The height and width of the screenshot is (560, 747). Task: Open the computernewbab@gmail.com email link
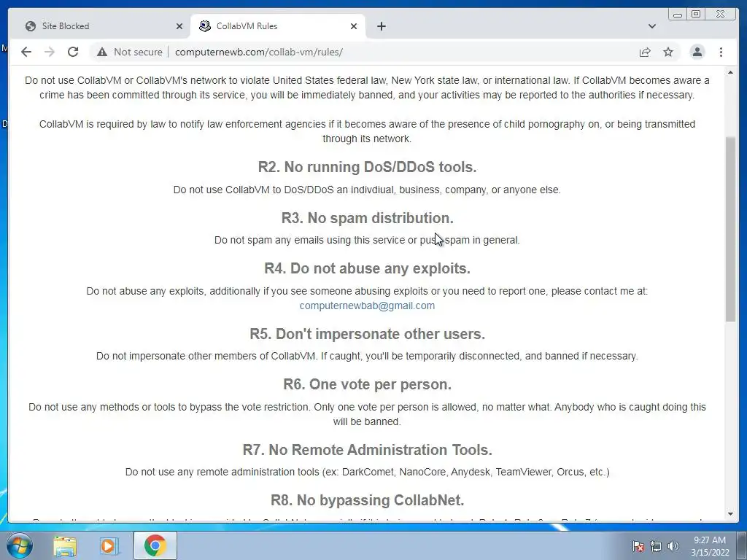click(367, 306)
